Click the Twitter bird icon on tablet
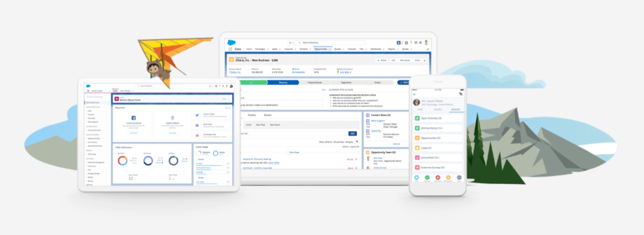This screenshot has height=235, width=644. (197, 116)
